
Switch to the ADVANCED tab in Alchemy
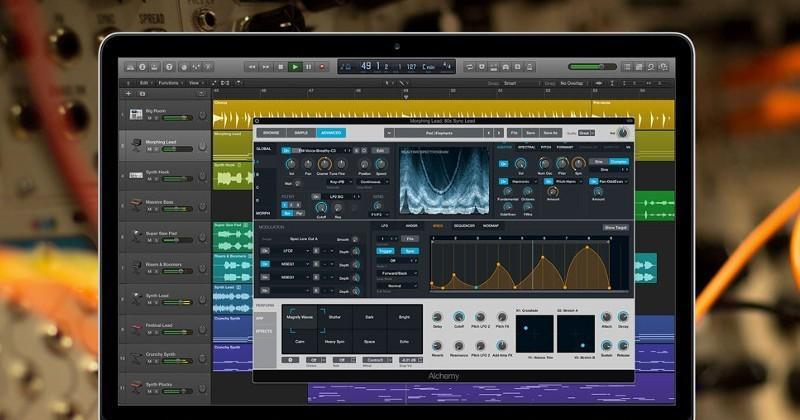(x=331, y=133)
